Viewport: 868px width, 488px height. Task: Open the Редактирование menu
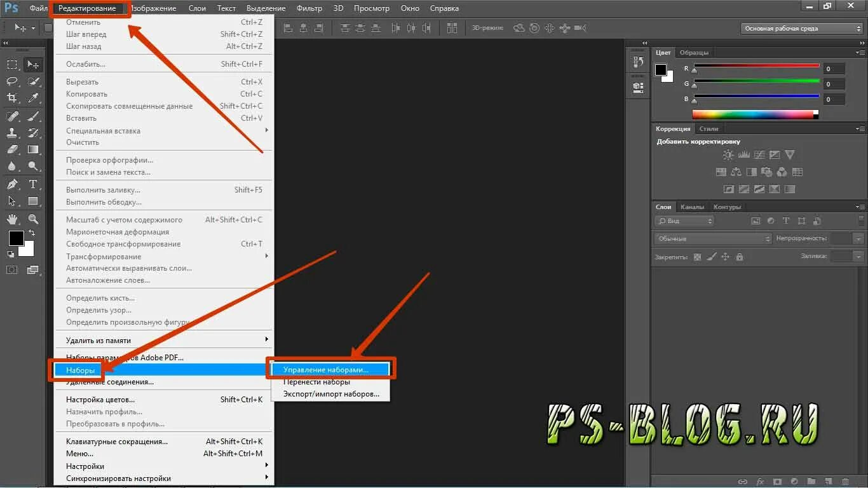(x=88, y=8)
